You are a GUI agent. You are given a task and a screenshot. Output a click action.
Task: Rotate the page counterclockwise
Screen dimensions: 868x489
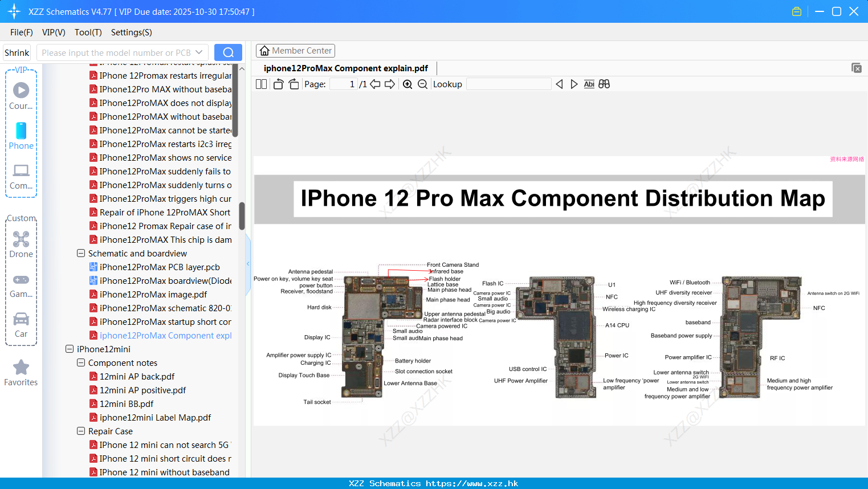pyautogui.click(x=278, y=84)
